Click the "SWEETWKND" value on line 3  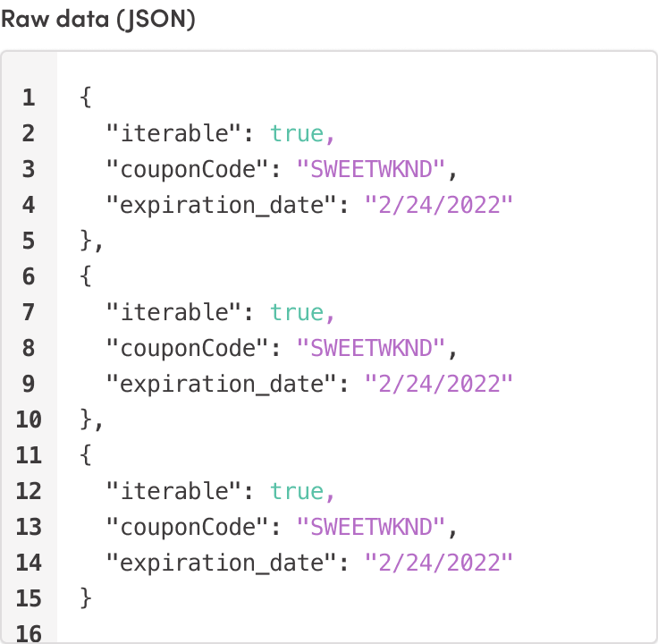pyautogui.click(x=370, y=169)
